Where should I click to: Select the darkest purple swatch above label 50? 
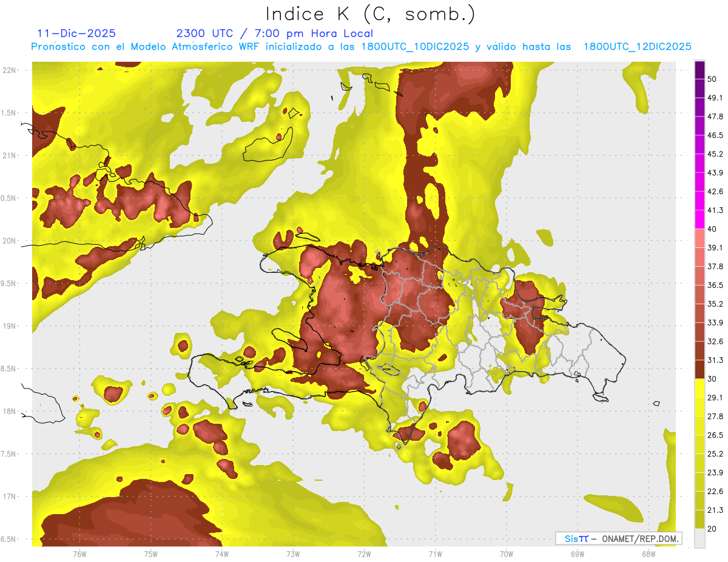point(700,70)
